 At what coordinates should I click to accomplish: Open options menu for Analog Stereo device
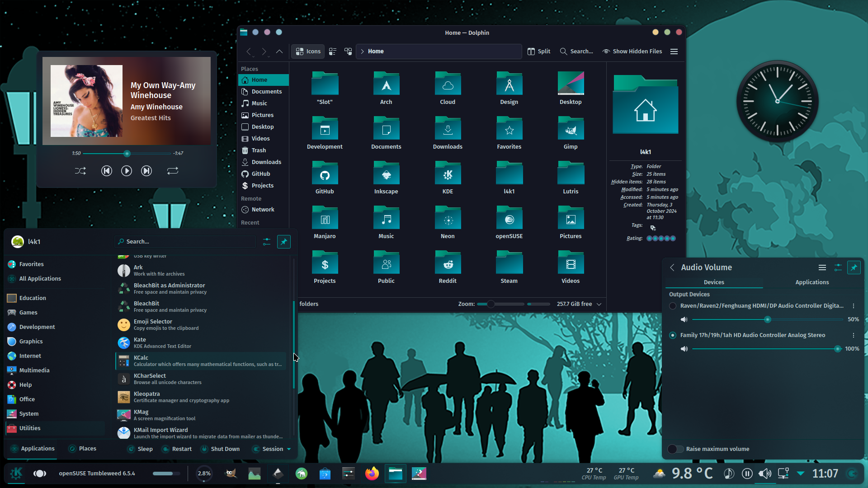click(x=854, y=335)
